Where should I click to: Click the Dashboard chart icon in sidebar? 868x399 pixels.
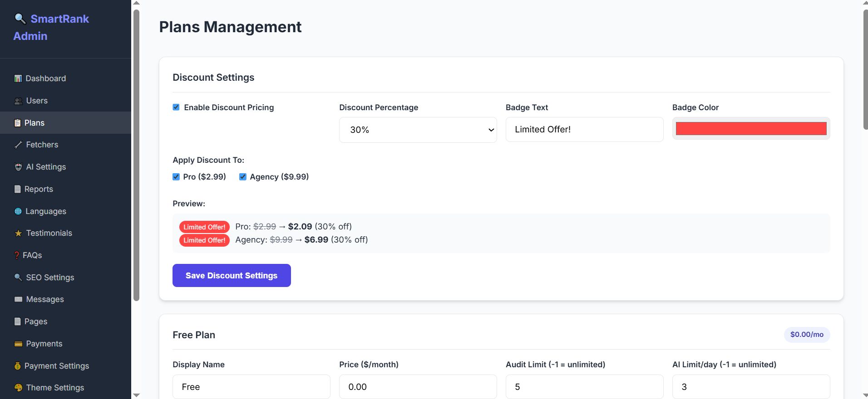(x=18, y=78)
